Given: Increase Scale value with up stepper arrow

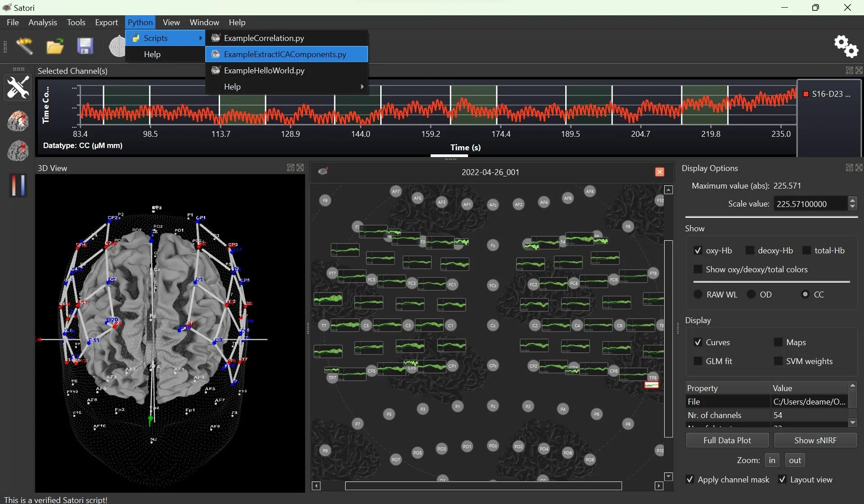Looking at the screenshot, I should [x=852, y=200].
